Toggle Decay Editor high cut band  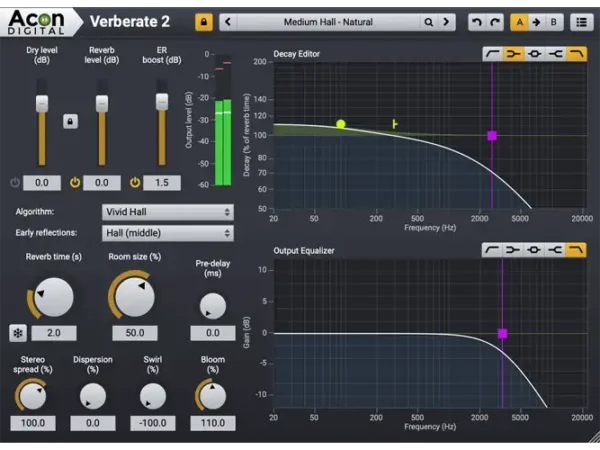577,54
